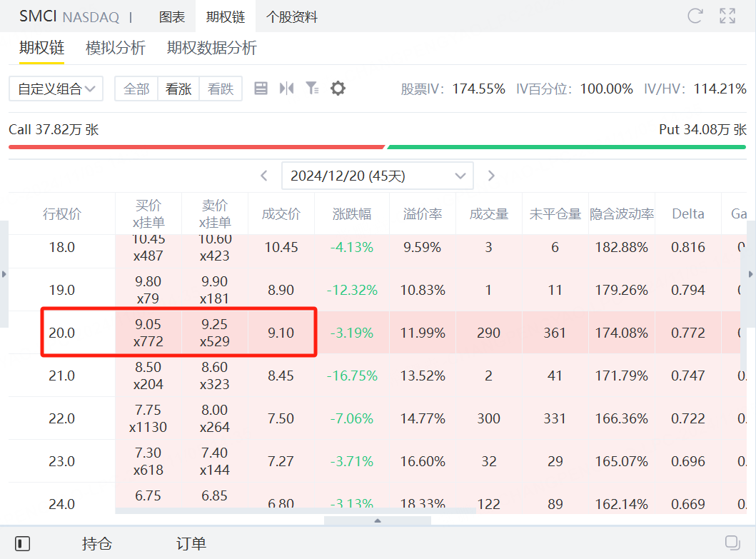This screenshot has width=756, height=559.
Task: Click the list layout icon in toolbar
Action: tap(261, 89)
